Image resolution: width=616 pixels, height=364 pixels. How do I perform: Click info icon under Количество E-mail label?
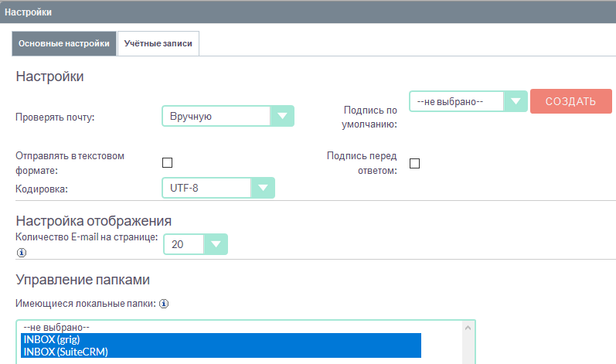(x=22, y=253)
